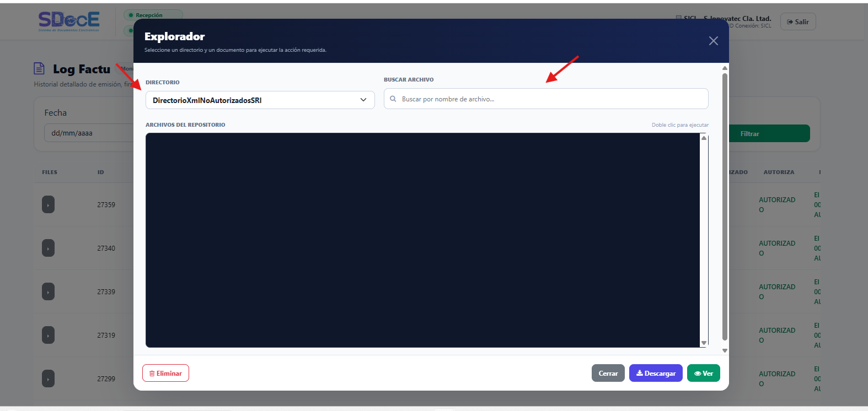Click ID cell 27319
The height and width of the screenshot is (411, 868).
106,335
